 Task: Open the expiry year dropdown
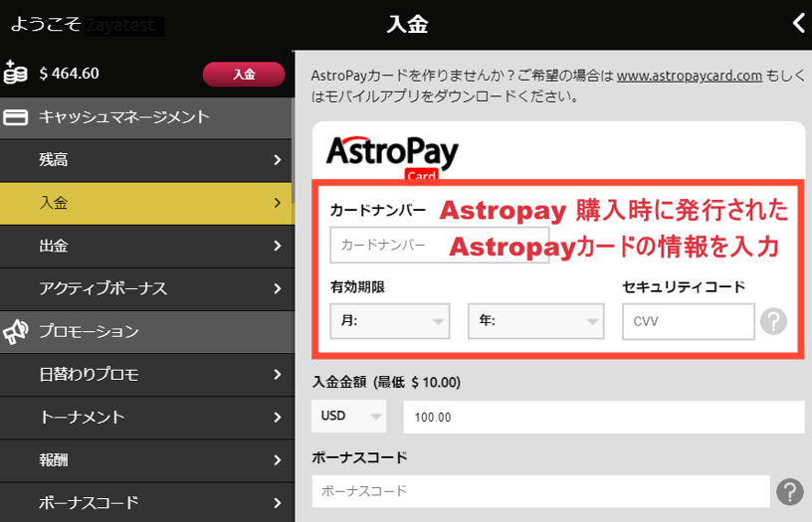[x=535, y=321]
